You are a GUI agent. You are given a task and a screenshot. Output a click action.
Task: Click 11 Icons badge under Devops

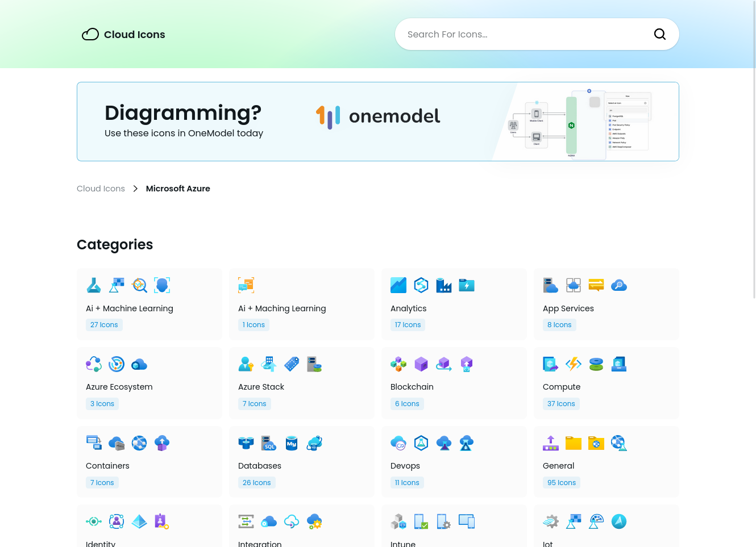point(407,483)
